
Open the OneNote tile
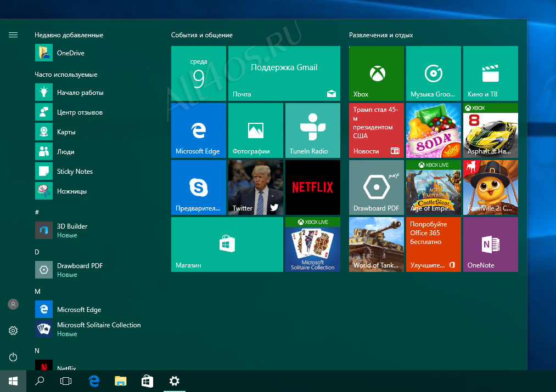click(490, 245)
